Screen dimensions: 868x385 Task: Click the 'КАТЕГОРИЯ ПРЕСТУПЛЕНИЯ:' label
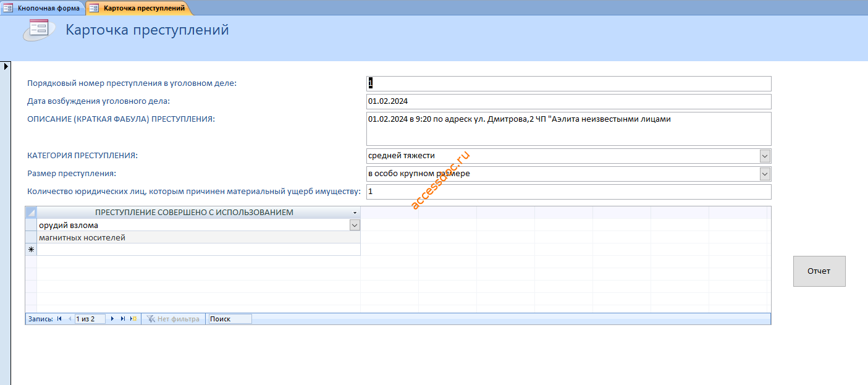[82, 156]
